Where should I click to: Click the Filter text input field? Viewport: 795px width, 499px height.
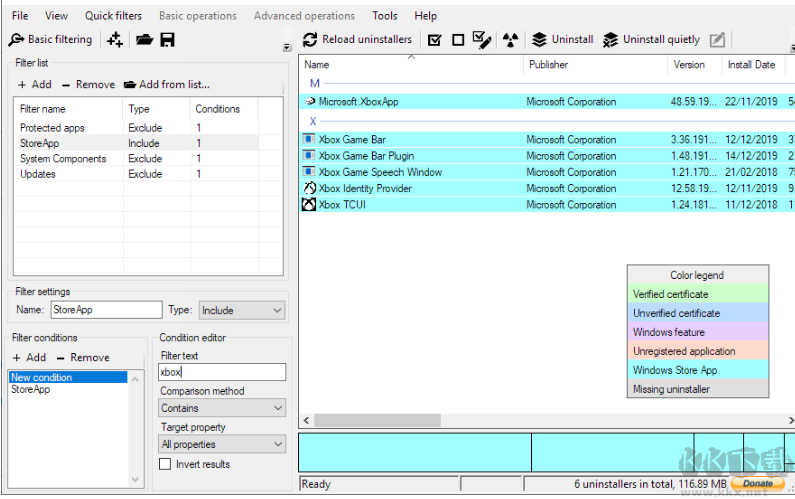222,372
